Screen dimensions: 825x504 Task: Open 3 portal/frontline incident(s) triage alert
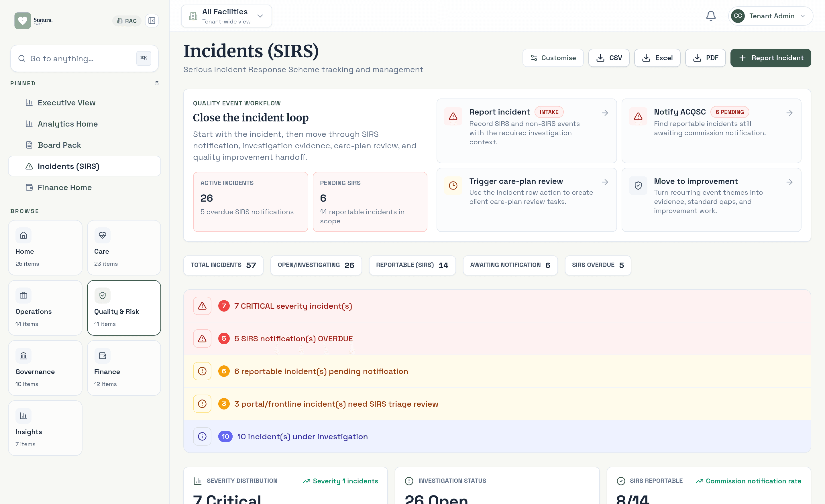pyautogui.click(x=497, y=404)
